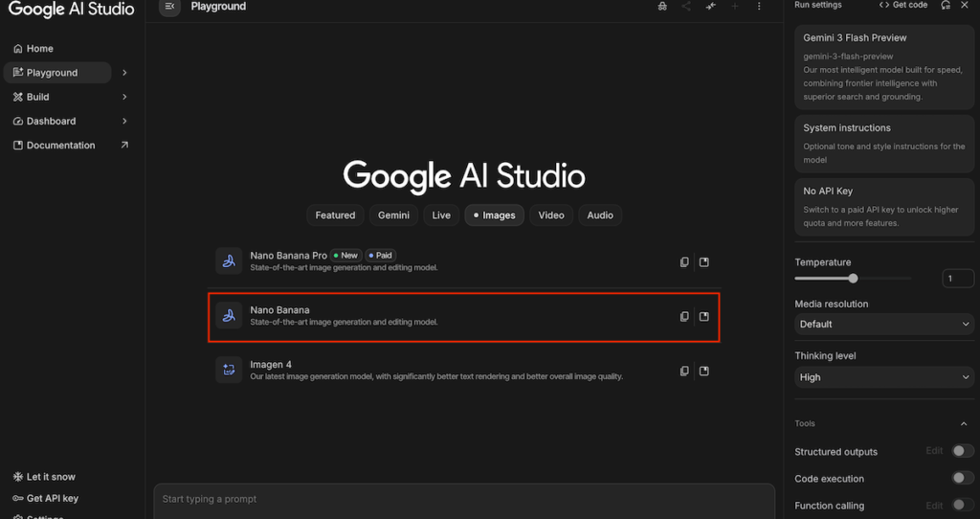Open the Documentation link in the sidebar
The height and width of the screenshot is (519, 980).
pos(61,146)
